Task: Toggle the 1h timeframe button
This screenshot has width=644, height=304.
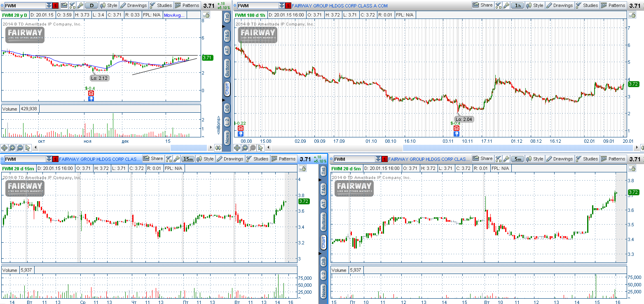Action: tap(518, 6)
